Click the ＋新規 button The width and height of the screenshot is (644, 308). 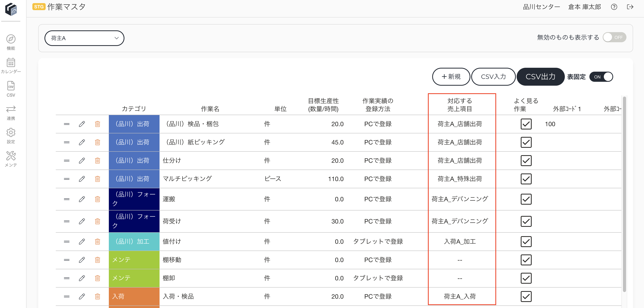click(x=451, y=77)
